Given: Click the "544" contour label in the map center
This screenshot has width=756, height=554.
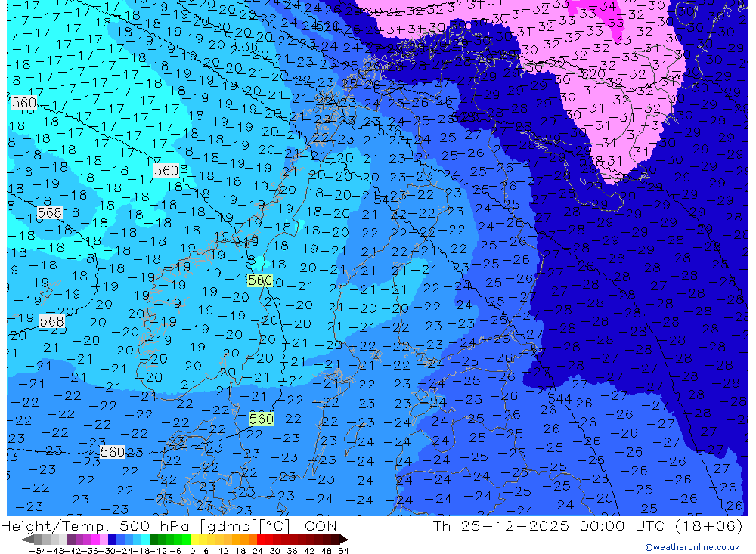Looking at the screenshot, I should click(x=386, y=199).
